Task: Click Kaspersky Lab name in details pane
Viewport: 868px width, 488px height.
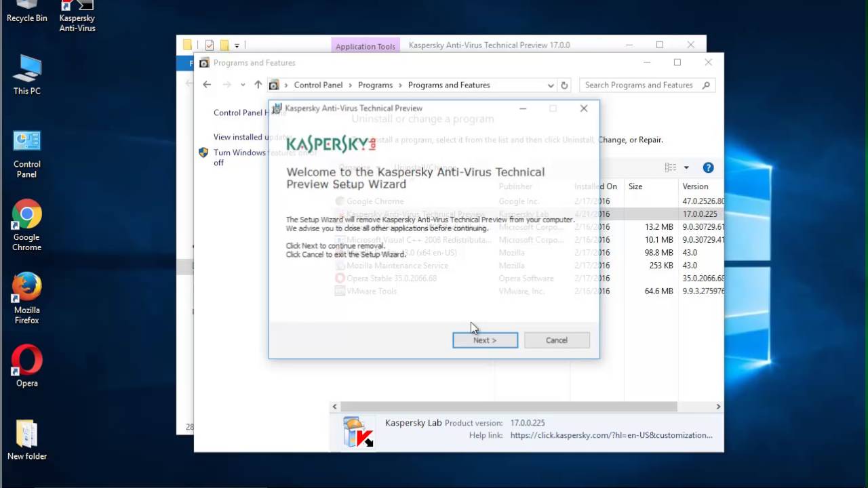Action: point(413,423)
